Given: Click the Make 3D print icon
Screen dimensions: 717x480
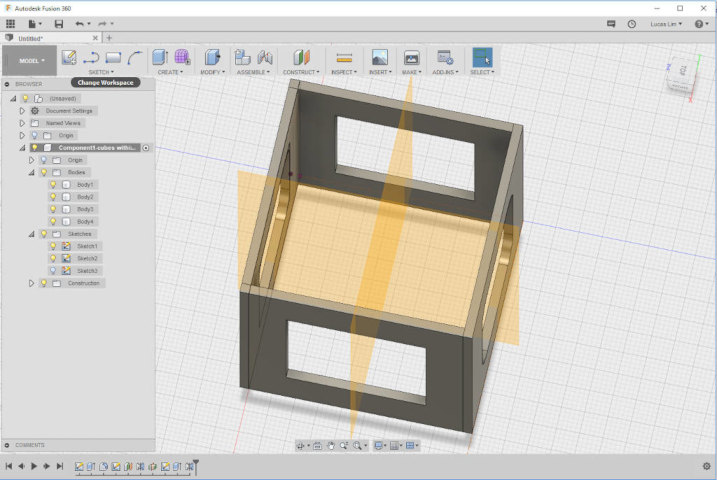Looking at the screenshot, I should coord(412,58).
